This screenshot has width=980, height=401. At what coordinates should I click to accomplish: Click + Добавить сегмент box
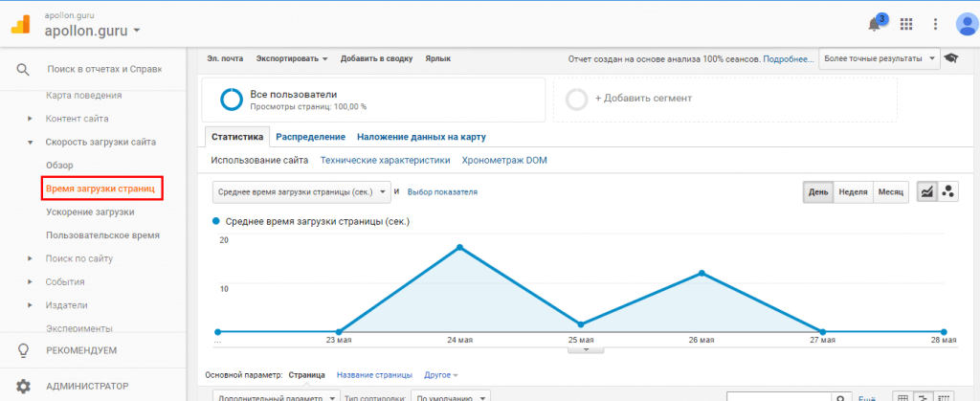tap(725, 100)
